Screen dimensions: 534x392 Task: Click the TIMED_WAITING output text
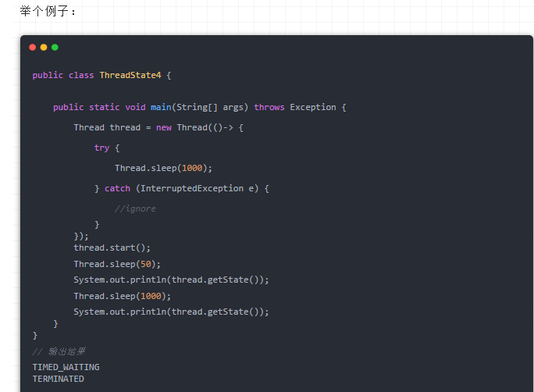point(66,367)
